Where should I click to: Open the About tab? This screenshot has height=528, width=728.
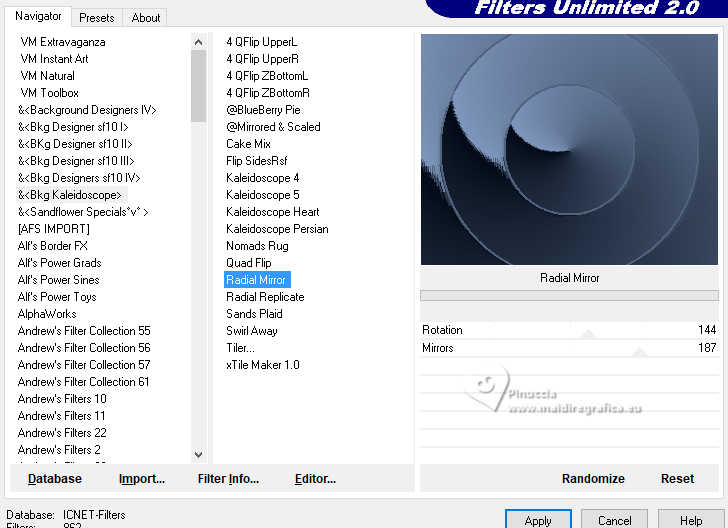point(146,18)
